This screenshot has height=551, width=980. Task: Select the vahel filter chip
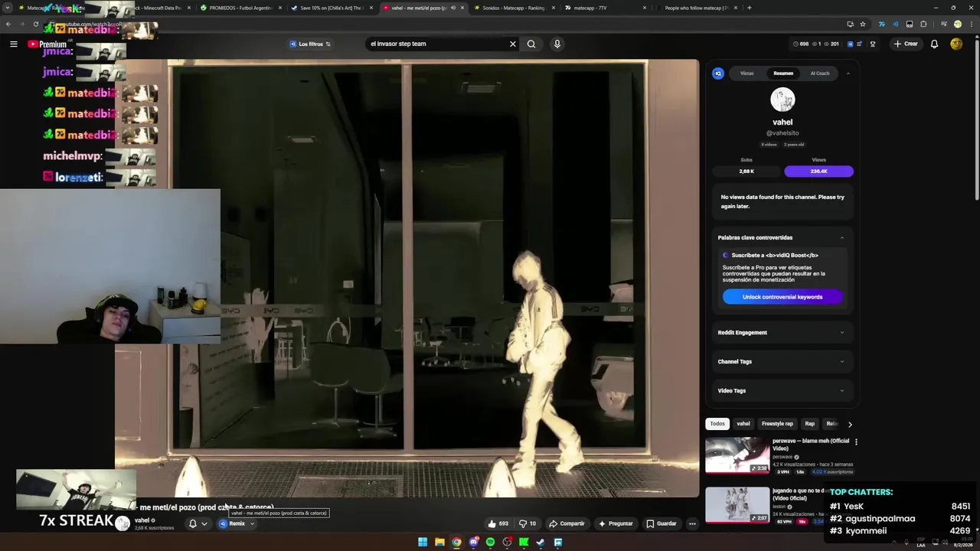pos(743,424)
